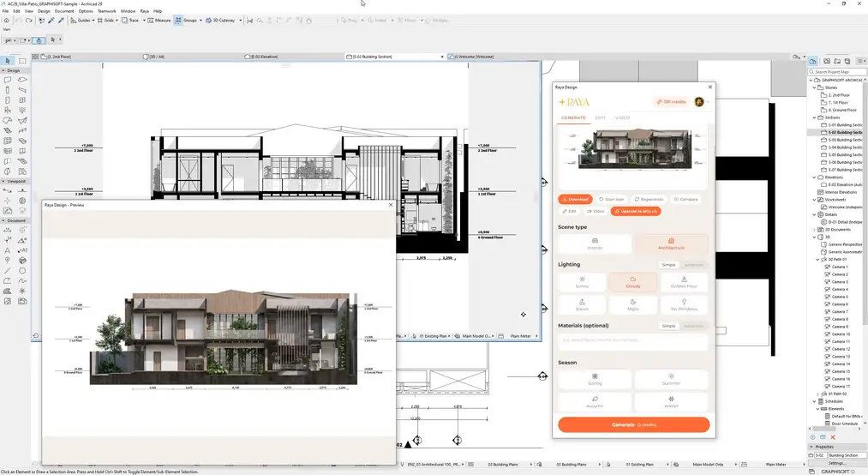The width and height of the screenshot is (868, 475).
Task: Click the Regenerate button
Action: point(649,199)
